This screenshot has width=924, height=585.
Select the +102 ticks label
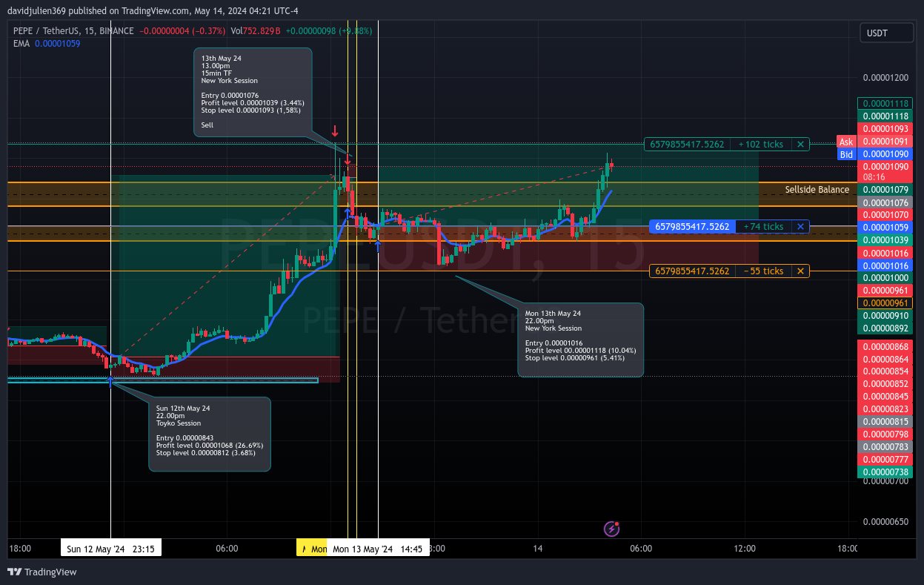pos(760,145)
